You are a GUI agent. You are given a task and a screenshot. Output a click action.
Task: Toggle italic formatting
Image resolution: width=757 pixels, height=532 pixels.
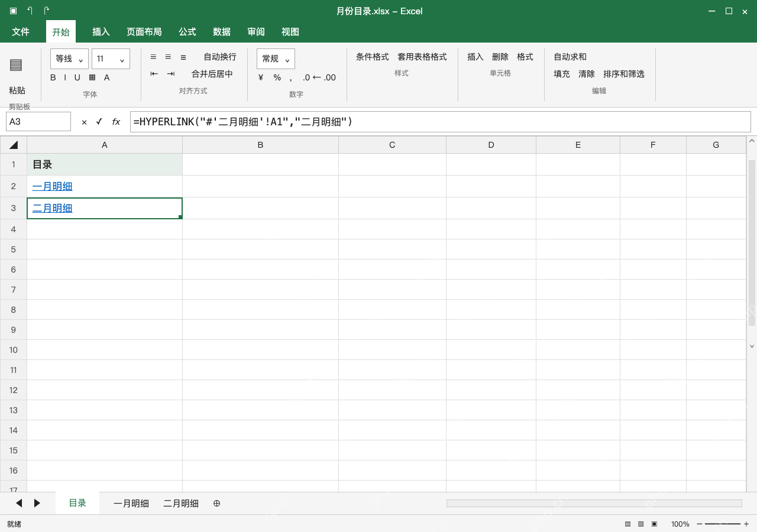(65, 77)
